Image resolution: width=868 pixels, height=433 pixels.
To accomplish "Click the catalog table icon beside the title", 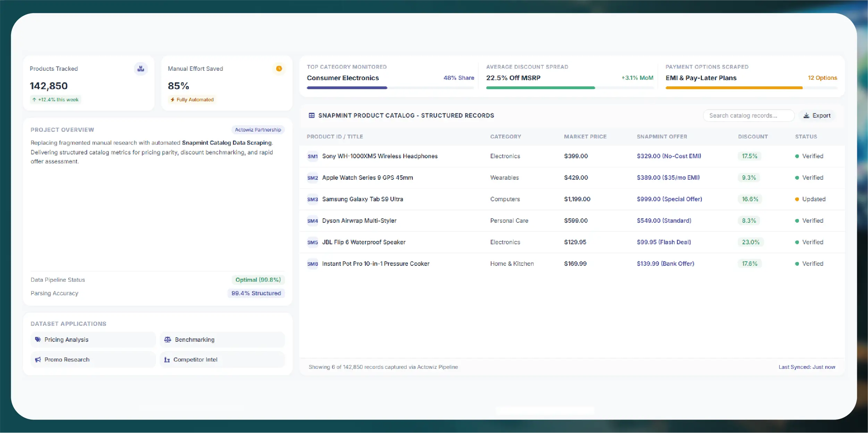I will (x=312, y=116).
